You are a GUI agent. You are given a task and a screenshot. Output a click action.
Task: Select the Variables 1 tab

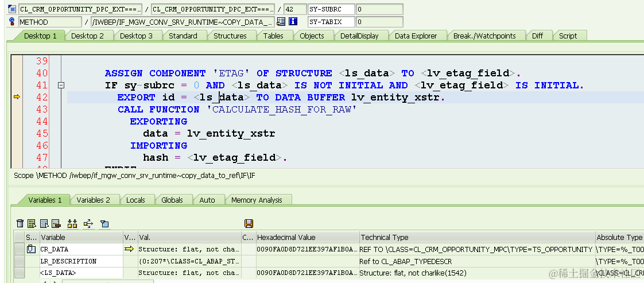tap(45, 200)
